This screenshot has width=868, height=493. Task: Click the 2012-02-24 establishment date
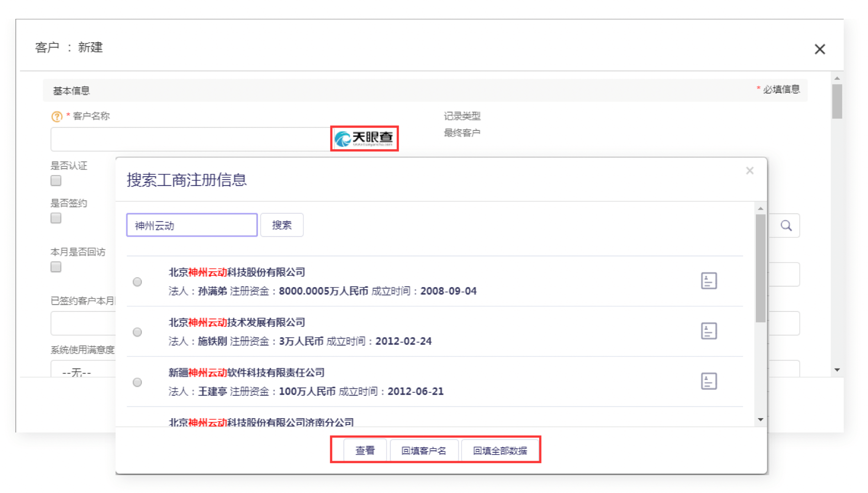tap(403, 341)
